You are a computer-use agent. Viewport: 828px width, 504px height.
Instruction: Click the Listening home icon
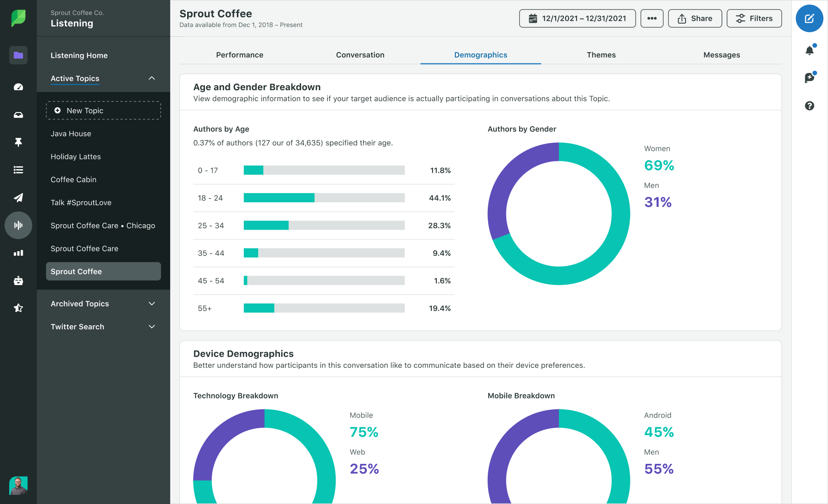(18, 55)
